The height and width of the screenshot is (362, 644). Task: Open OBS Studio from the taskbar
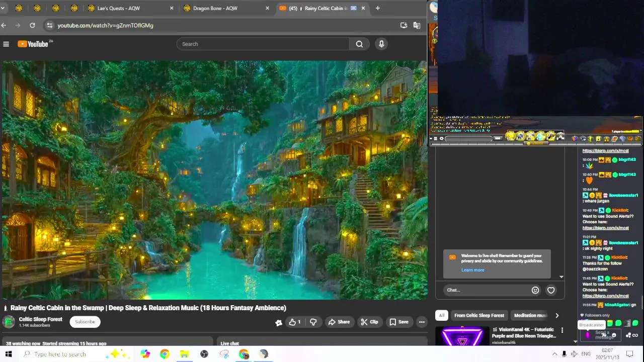pyautogui.click(x=204, y=354)
